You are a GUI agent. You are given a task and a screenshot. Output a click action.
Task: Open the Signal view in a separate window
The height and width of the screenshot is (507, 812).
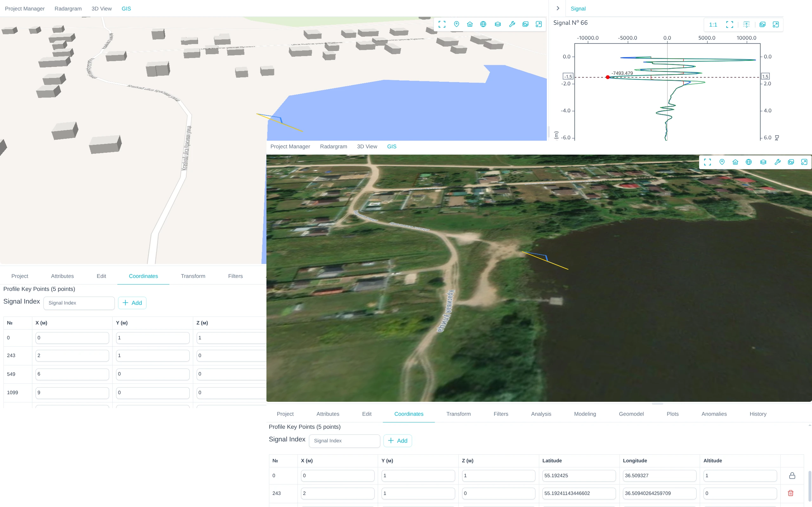click(776, 24)
